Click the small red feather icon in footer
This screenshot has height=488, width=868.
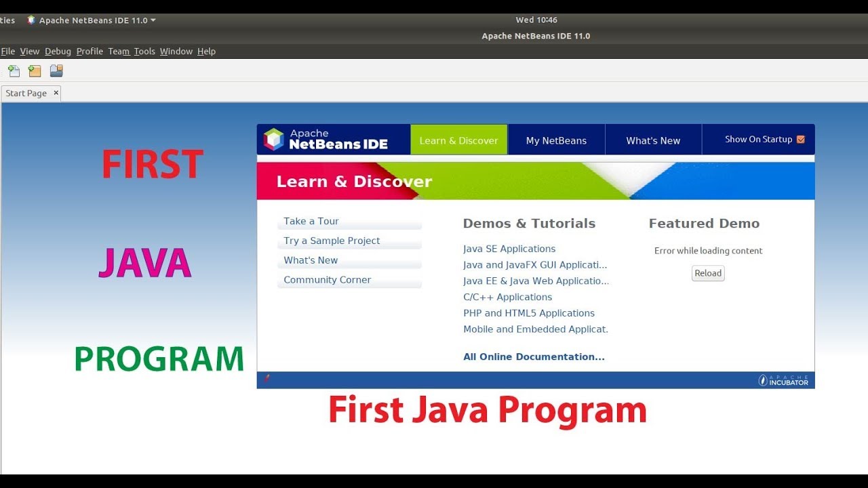click(267, 379)
